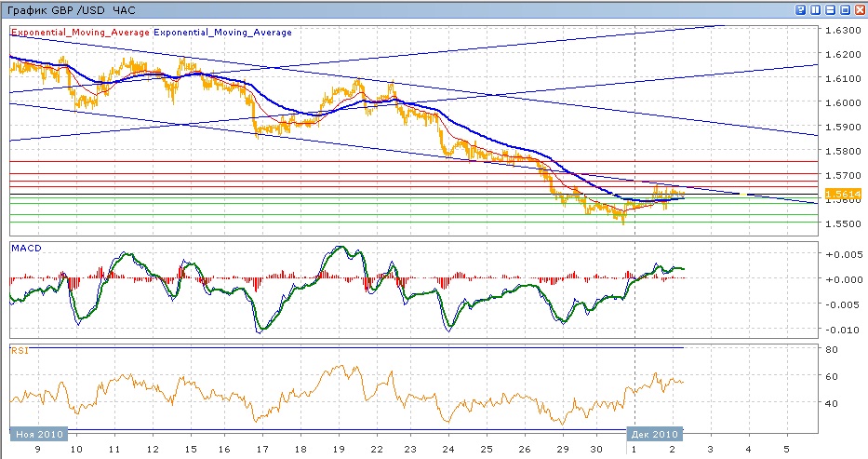Click the horizontal split window icon
The width and height of the screenshot is (868, 459).
pos(830,10)
